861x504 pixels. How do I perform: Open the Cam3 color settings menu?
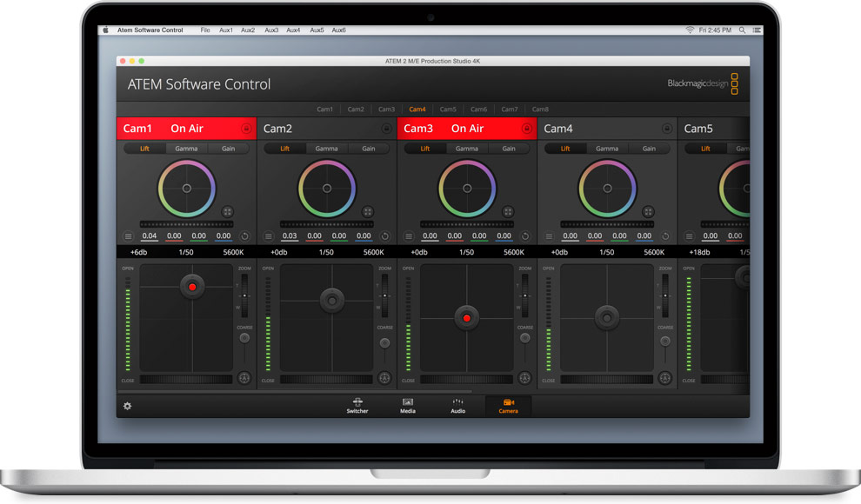[x=409, y=235]
